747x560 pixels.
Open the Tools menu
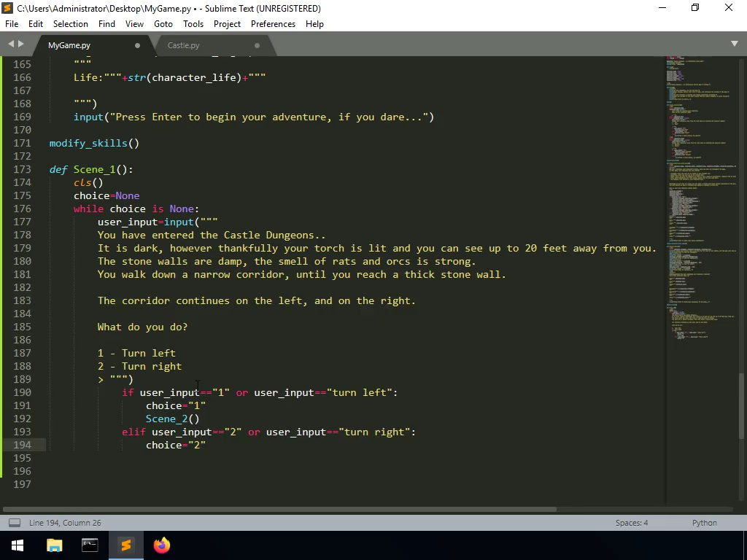(193, 24)
